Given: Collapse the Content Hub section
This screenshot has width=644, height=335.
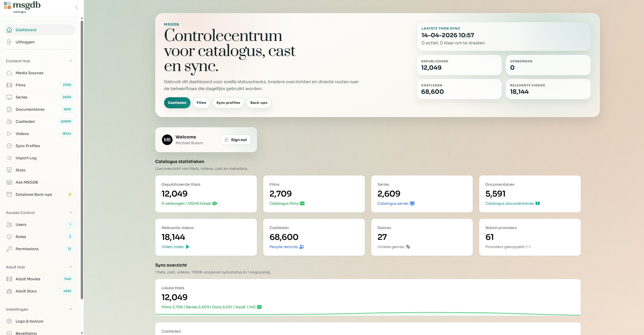Looking at the screenshot, I should click(71, 61).
